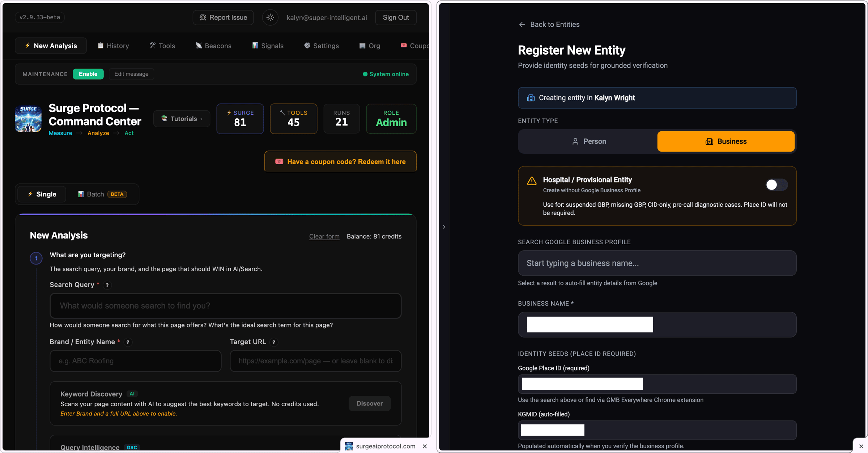Click the SURGE 81 credits card

pos(240,119)
